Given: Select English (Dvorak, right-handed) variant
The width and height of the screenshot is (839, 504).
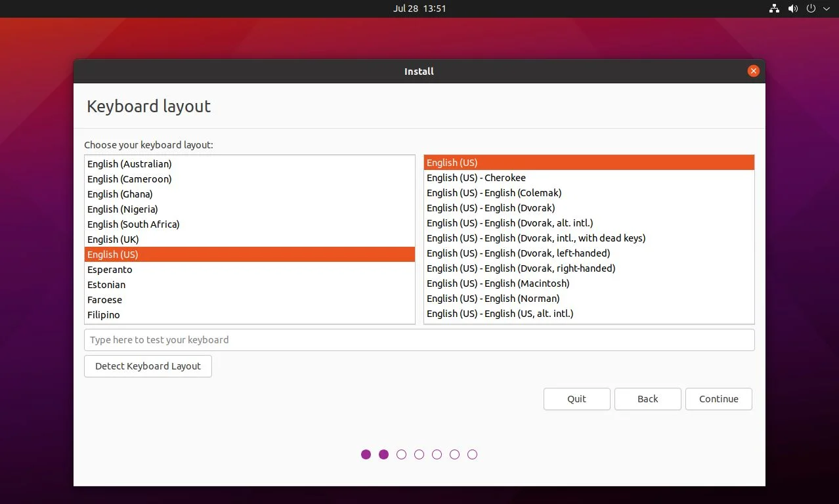Looking at the screenshot, I should click(x=589, y=268).
